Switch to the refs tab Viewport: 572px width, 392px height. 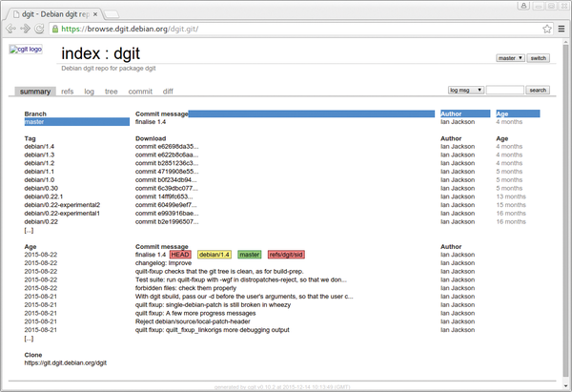[68, 92]
